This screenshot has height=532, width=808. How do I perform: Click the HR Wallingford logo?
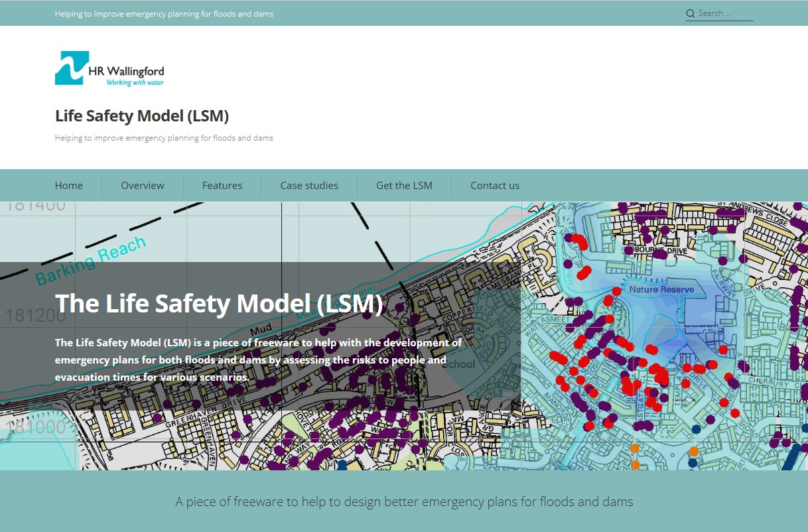[x=109, y=68]
